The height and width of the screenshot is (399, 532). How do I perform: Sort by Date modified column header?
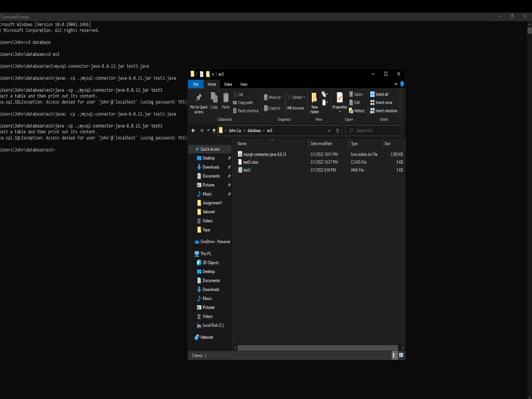328,143
